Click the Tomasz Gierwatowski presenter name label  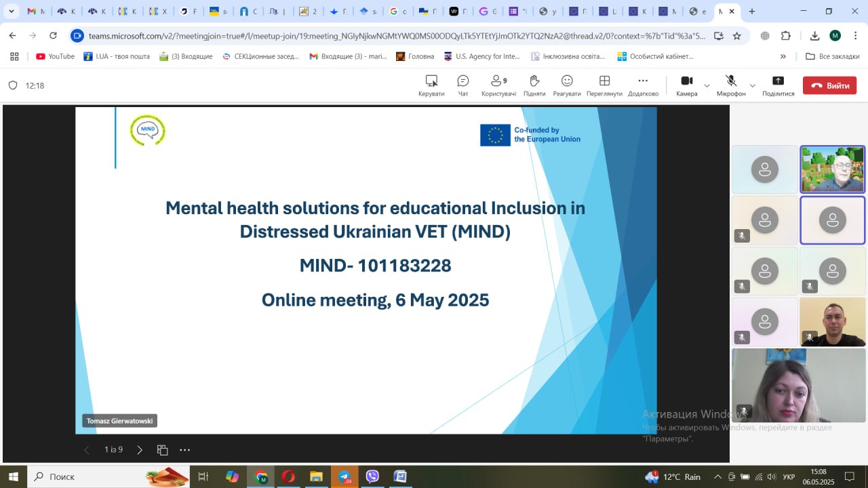(x=120, y=421)
